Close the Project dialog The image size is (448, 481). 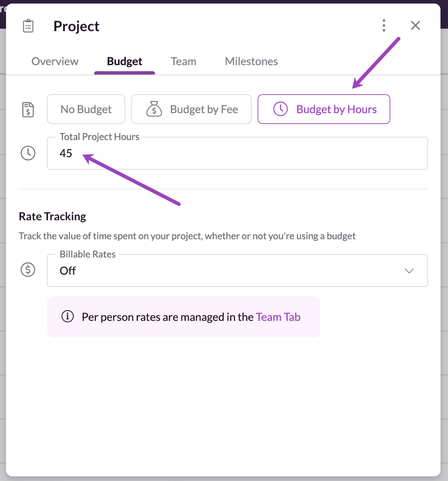pyautogui.click(x=415, y=26)
